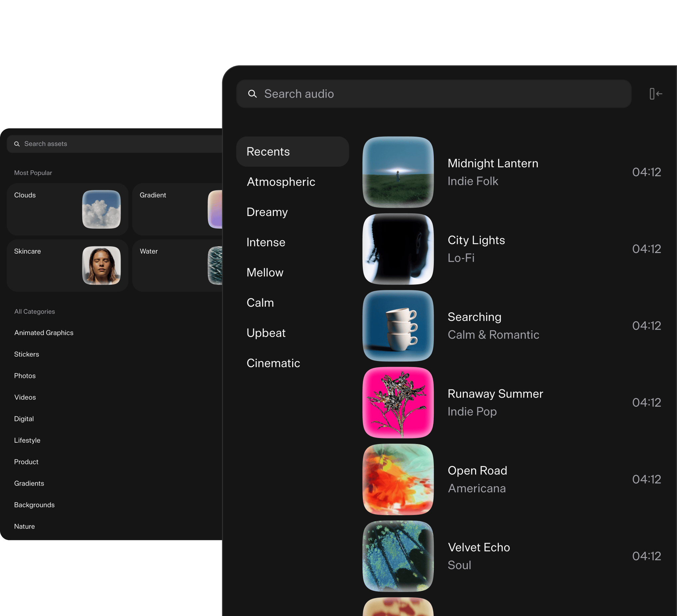
Task: Collapse audio panel via sidebar arrow icon
Action: pos(655,94)
